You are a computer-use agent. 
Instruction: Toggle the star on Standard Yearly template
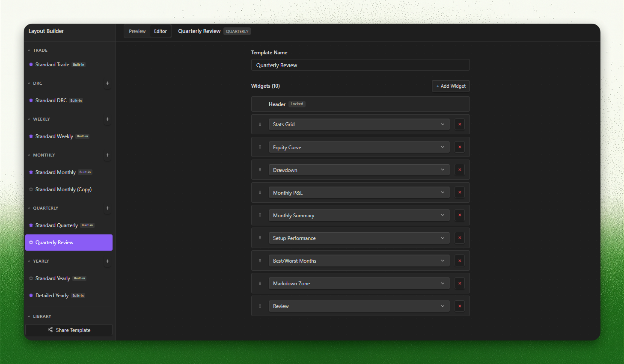[31, 278]
